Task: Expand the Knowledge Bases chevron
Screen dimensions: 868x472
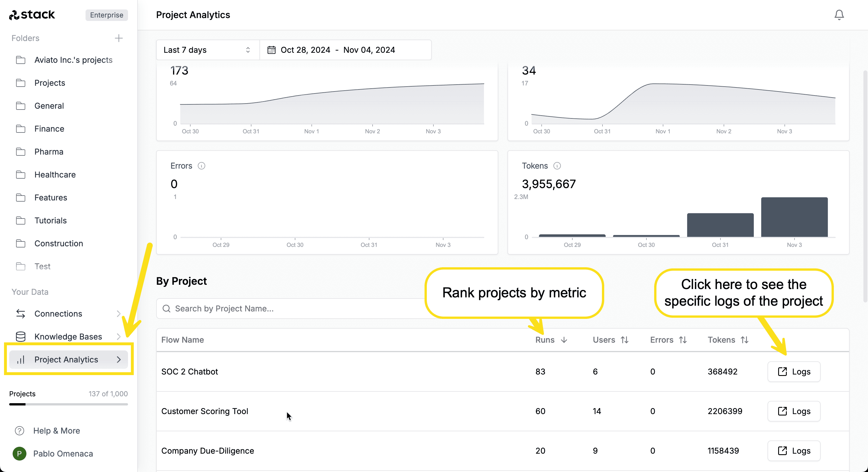Action: pos(119,336)
